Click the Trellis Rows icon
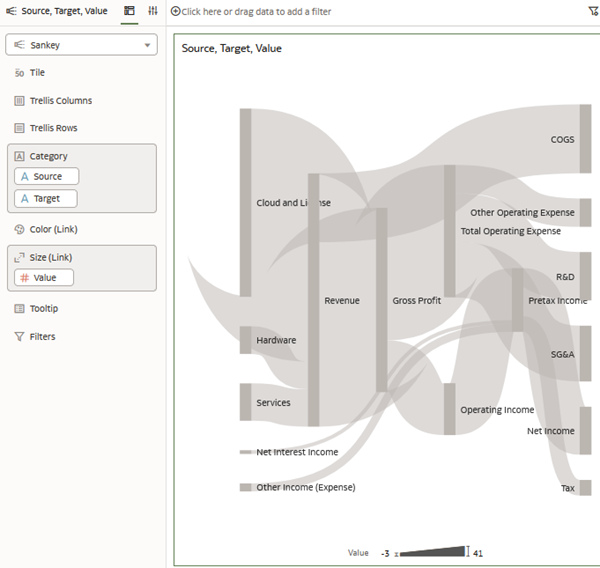 coord(19,128)
